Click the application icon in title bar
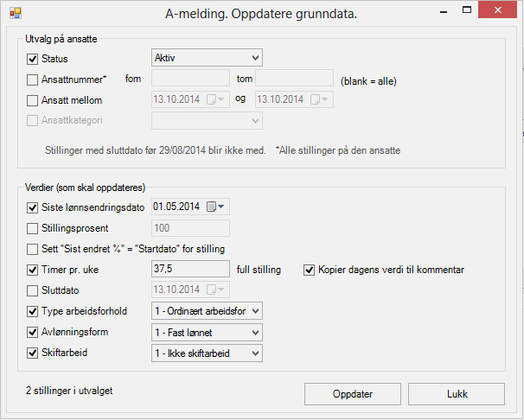This screenshot has width=524, height=420. tap(15, 15)
